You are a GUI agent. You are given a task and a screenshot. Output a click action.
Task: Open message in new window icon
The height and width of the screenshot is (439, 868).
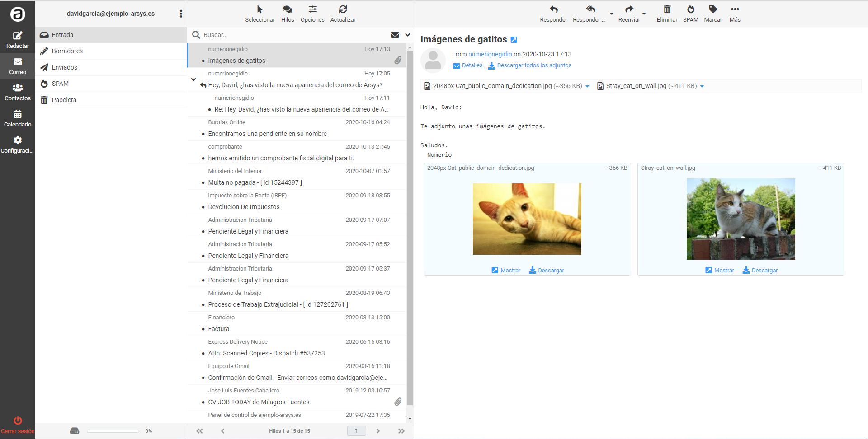(514, 40)
